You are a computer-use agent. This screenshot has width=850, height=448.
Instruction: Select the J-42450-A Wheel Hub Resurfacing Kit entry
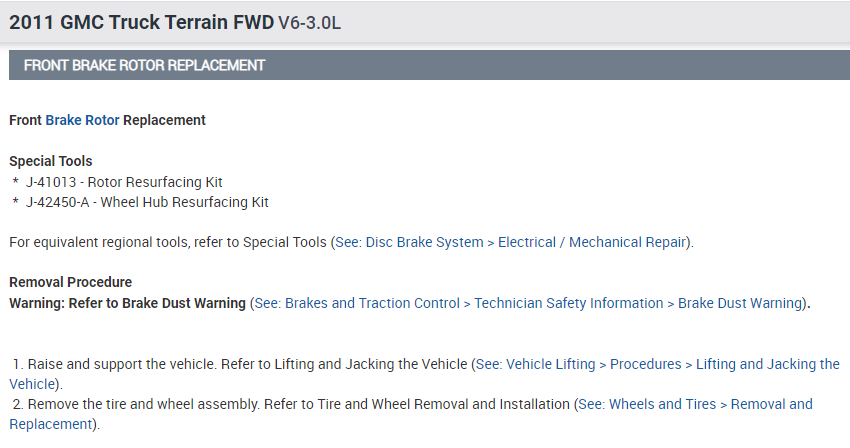pos(147,202)
